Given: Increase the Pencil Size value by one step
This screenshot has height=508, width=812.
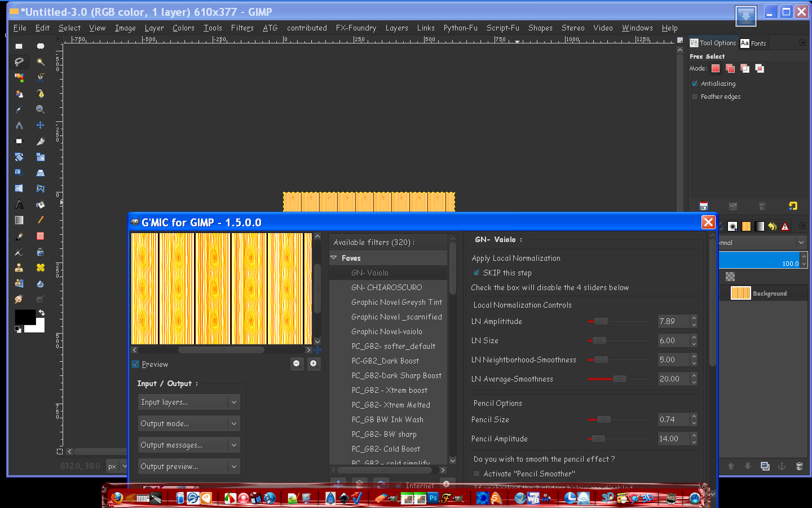Looking at the screenshot, I should point(694,416).
